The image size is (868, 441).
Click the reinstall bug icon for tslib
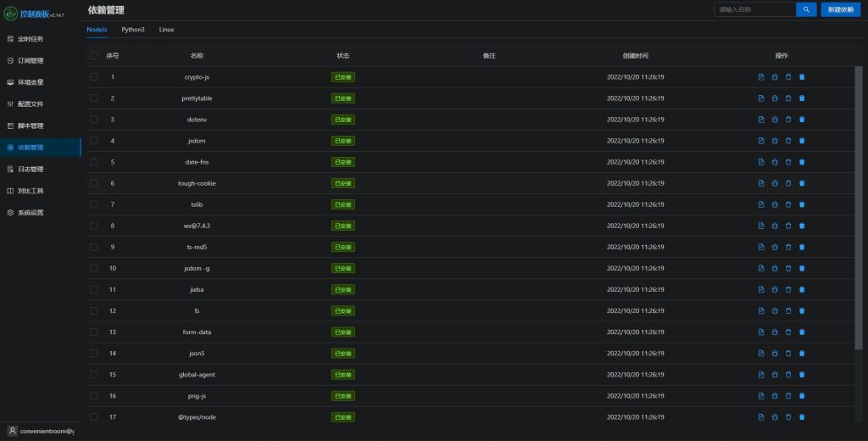(x=775, y=204)
